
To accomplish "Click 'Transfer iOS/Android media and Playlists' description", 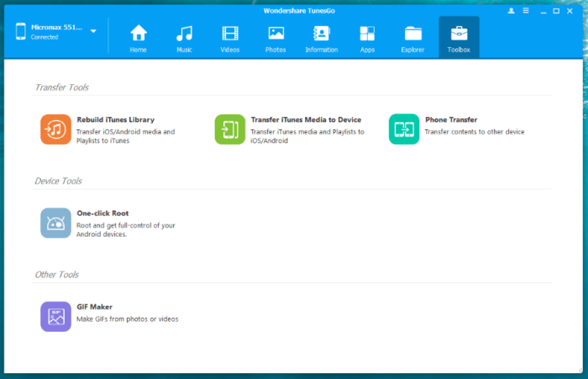I will click(126, 136).
